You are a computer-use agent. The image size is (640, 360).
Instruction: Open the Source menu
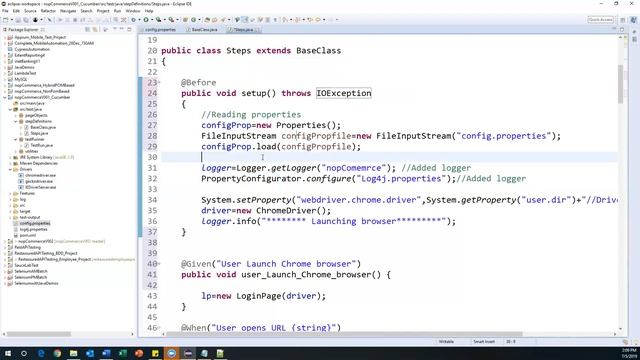pyautogui.click(x=30, y=11)
